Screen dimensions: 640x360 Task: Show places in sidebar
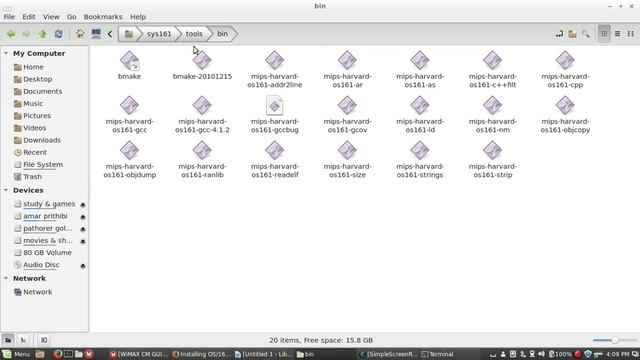pos(8,340)
